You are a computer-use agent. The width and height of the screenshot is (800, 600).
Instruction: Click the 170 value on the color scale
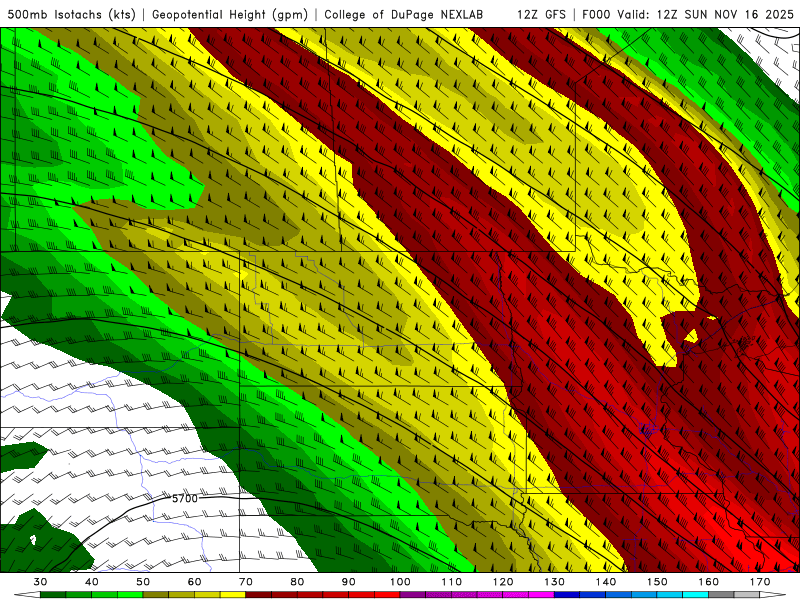coord(760,582)
